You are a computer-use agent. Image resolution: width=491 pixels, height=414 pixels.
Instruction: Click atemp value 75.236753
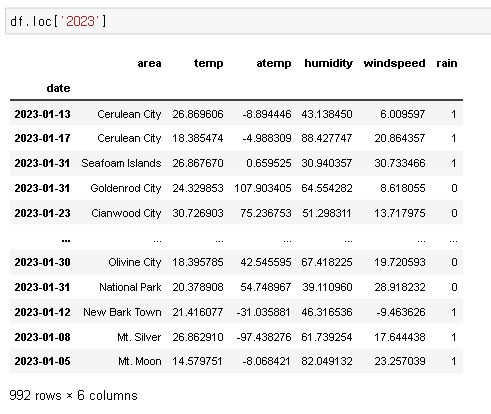pos(266,213)
